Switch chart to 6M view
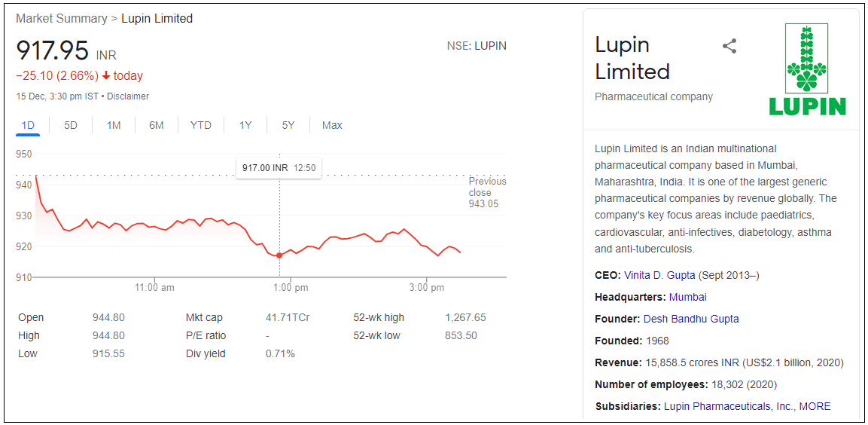This screenshot has width=868, height=425. click(156, 125)
